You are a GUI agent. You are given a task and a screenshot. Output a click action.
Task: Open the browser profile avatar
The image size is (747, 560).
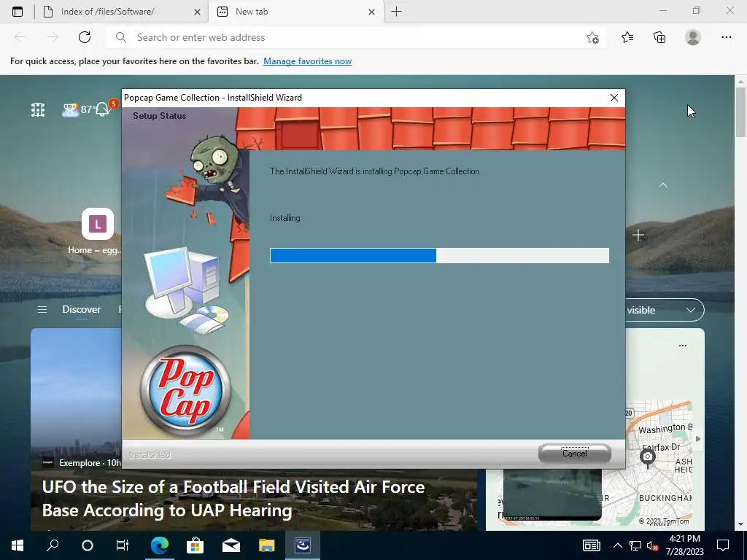[x=693, y=37]
